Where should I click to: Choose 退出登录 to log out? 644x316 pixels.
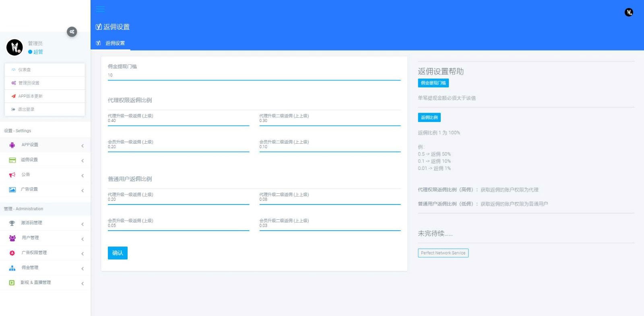[26, 109]
